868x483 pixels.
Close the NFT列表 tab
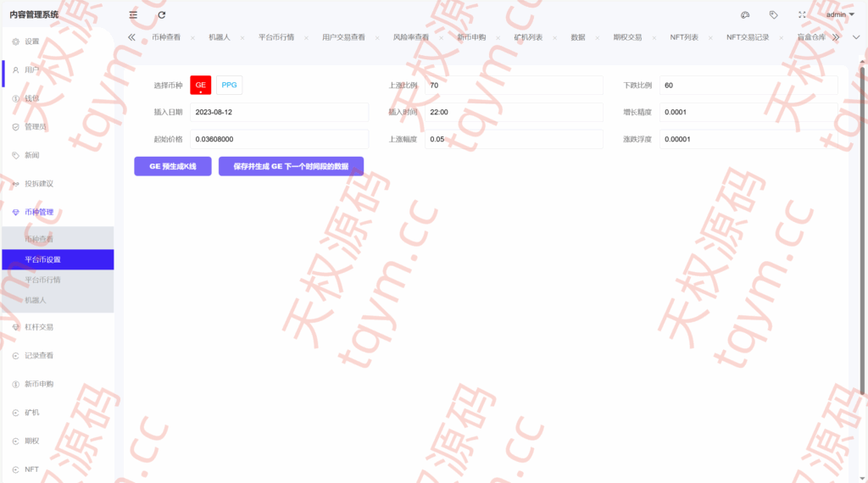pyautogui.click(x=710, y=38)
